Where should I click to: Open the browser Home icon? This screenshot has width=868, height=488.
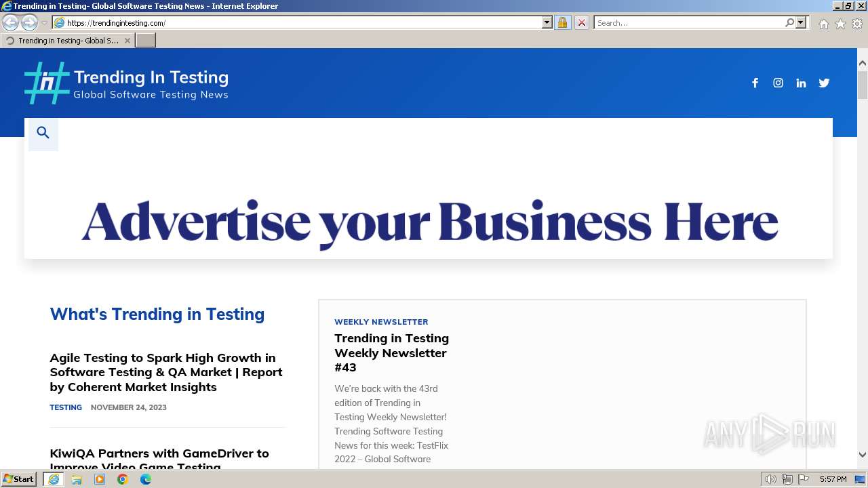click(x=823, y=24)
